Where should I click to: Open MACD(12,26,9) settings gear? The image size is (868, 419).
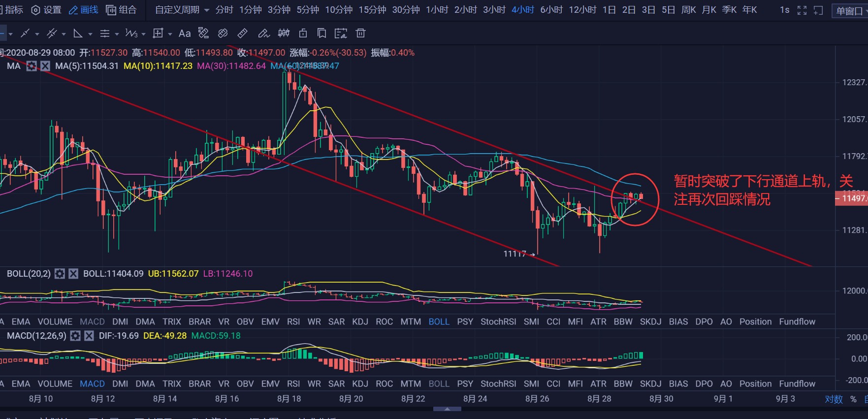pos(75,336)
